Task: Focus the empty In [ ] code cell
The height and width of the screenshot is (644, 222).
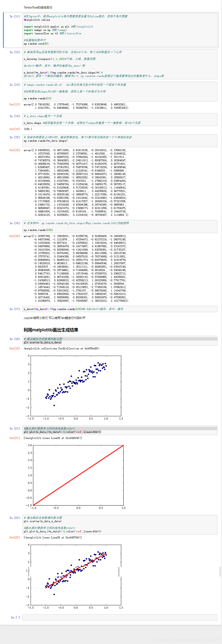Action: click(x=120, y=617)
